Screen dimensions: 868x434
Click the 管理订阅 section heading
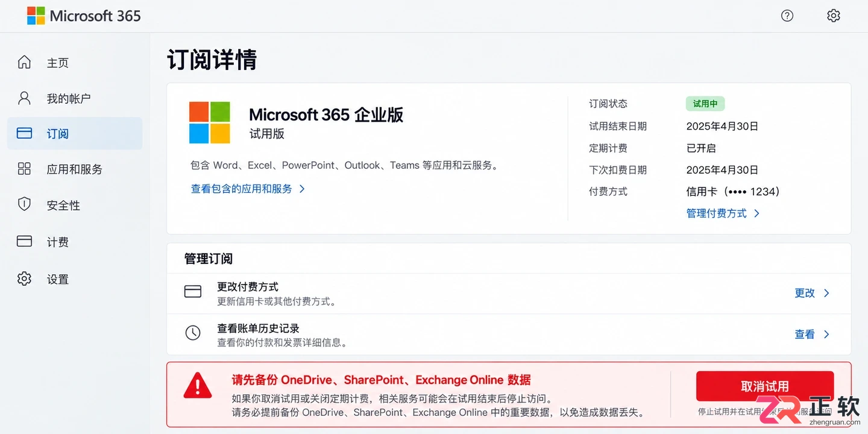click(x=209, y=259)
